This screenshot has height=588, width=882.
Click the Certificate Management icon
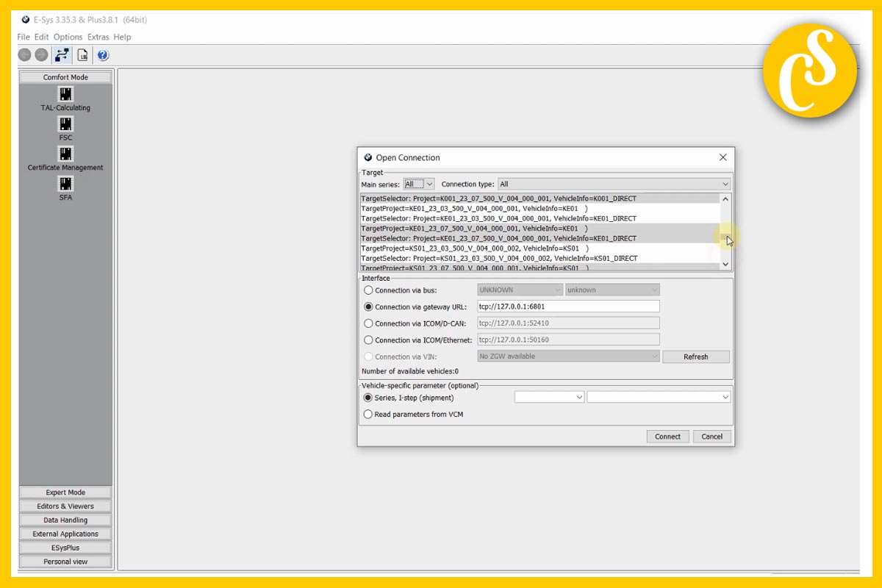pyautogui.click(x=65, y=154)
